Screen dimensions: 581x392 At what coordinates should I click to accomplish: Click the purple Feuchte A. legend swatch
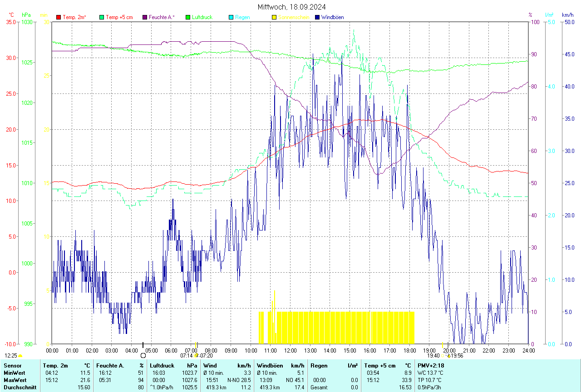pyautogui.click(x=145, y=17)
